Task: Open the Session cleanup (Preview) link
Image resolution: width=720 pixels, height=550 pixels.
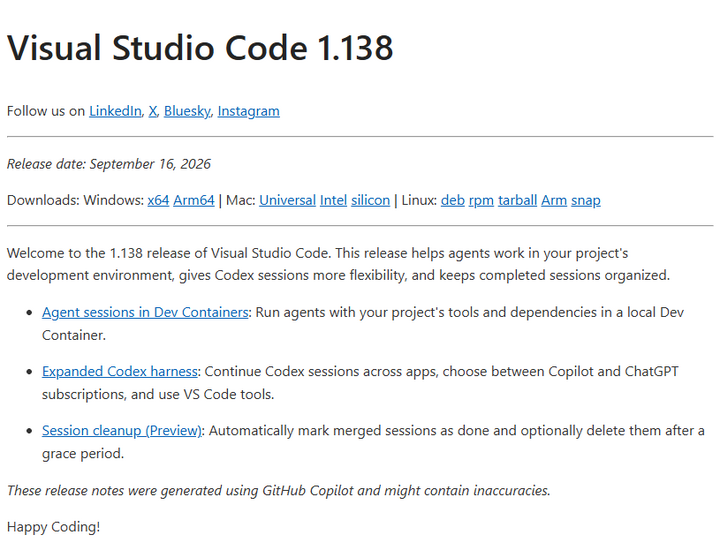Action: pos(122,431)
